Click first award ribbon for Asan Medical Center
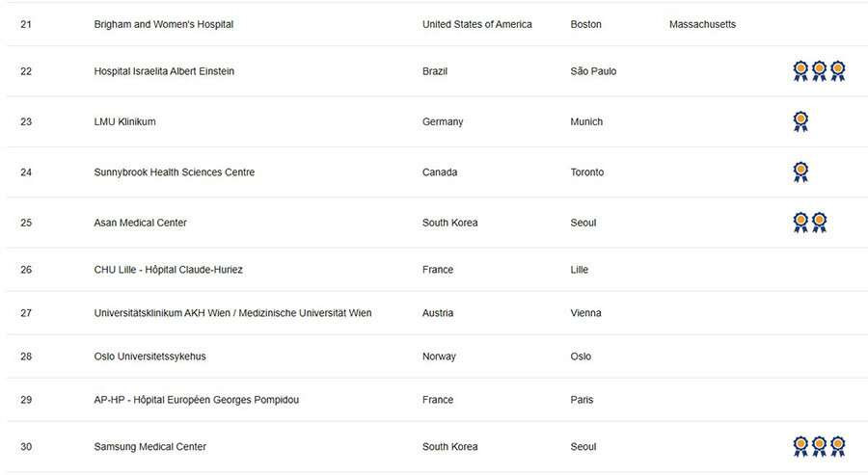The image size is (868, 475). coord(800,223)
